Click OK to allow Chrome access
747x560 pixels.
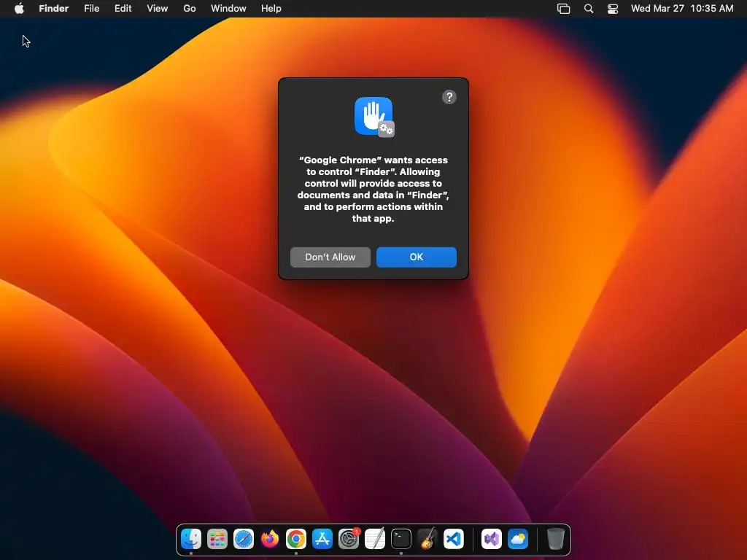[x=416, y=257]
